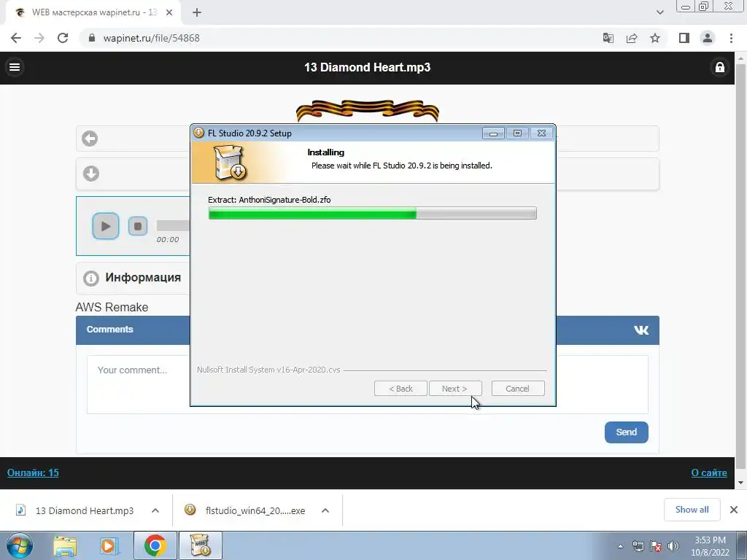747x560 pixels.
Task: Open the Онлайн: 15 link
Action: [33, 472]
